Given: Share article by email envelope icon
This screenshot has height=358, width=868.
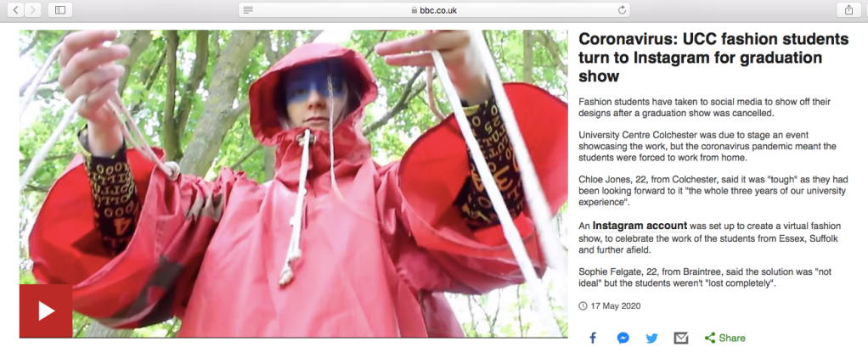Looking at the screenshot, I should tap(681, 338).
